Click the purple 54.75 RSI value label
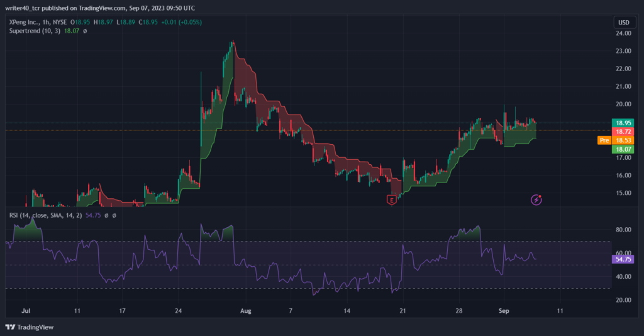Screen dimensions: 644x336 (x=623, y=259)
